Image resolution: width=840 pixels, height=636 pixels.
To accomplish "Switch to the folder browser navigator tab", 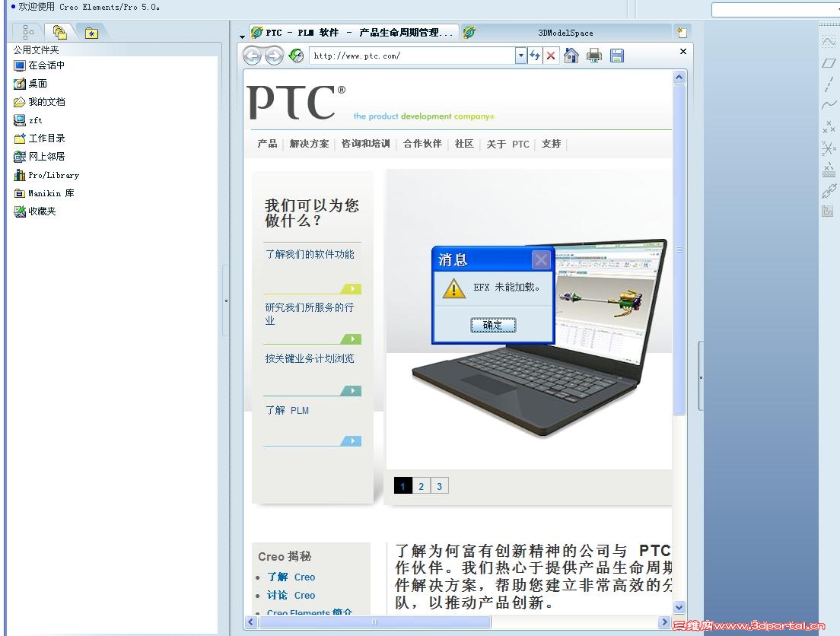I will pos(59,32).
